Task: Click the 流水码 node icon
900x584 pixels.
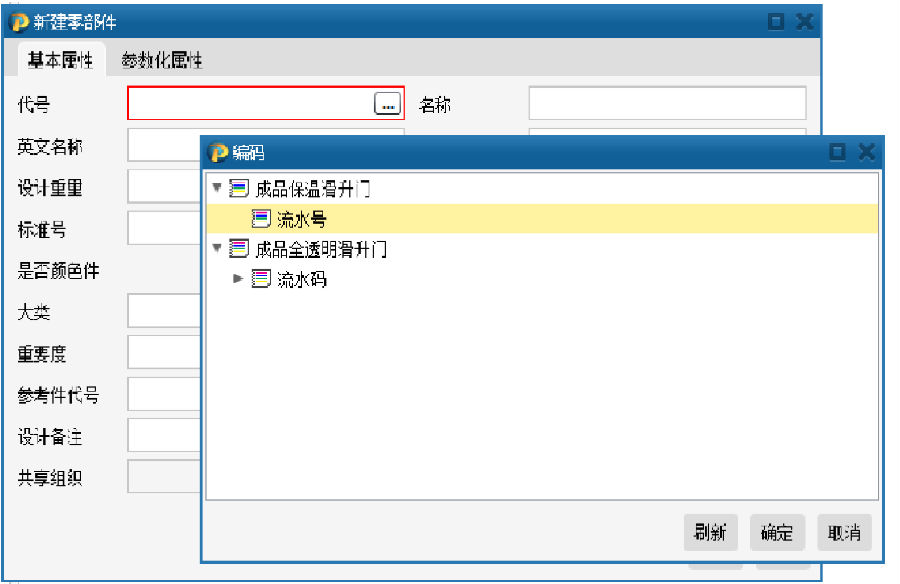Action: 261,279
